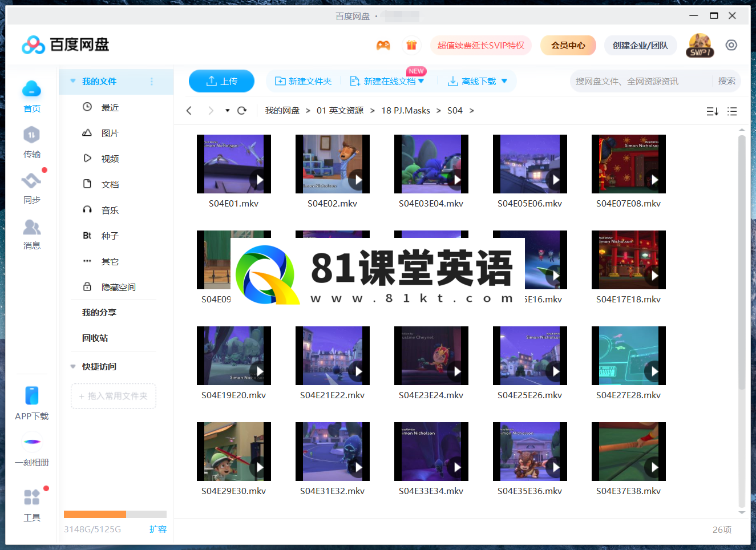Open the 工具 tools icon
This screenshot has height=550, width=756.
[32, 497]
